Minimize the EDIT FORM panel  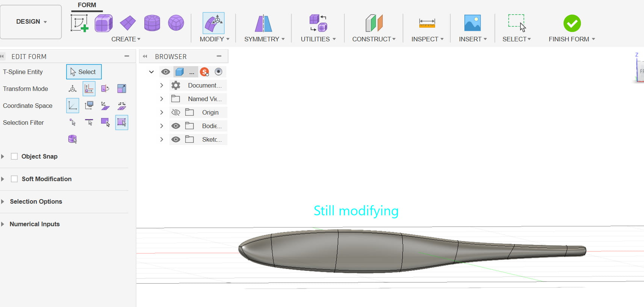(127, 56)
